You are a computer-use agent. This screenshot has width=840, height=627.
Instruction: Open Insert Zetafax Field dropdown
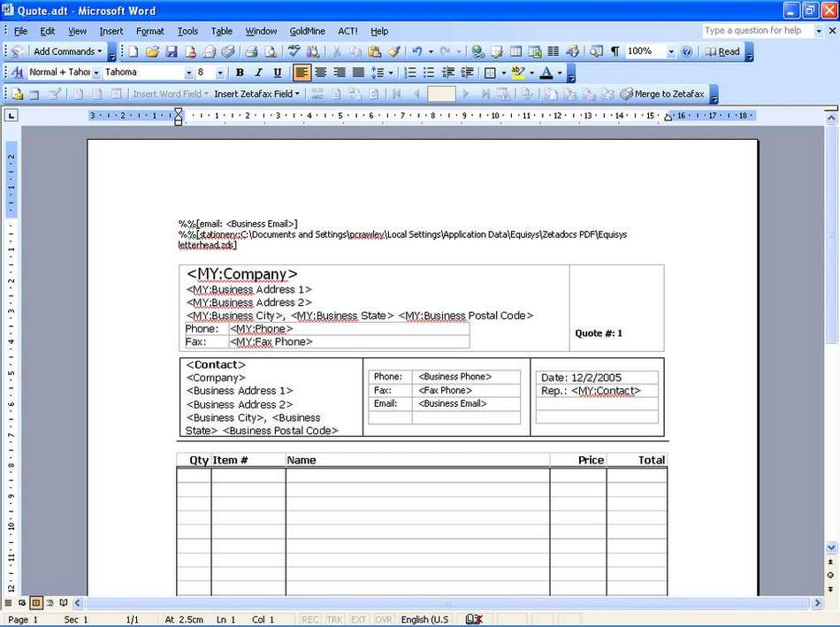click(x=257, y=94)
